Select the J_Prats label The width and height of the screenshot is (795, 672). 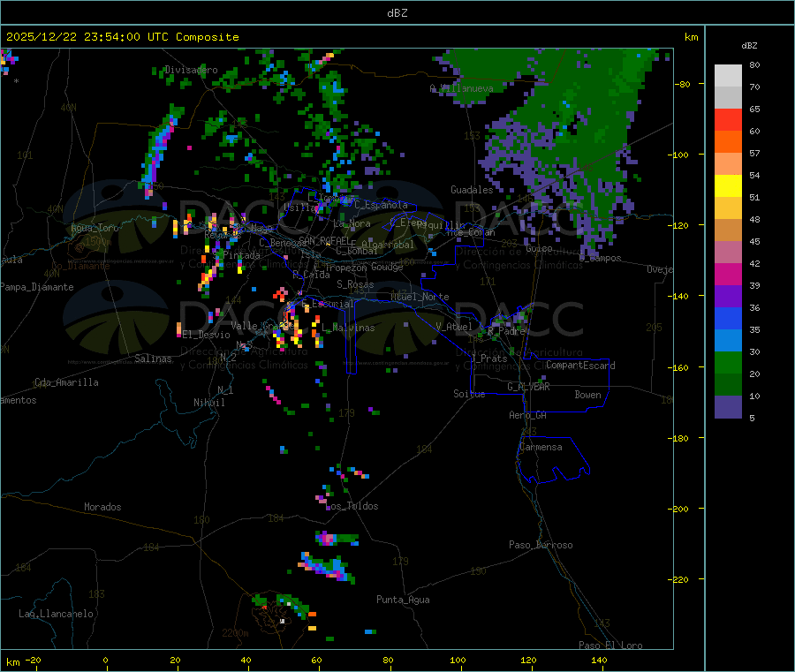[488, 359]
